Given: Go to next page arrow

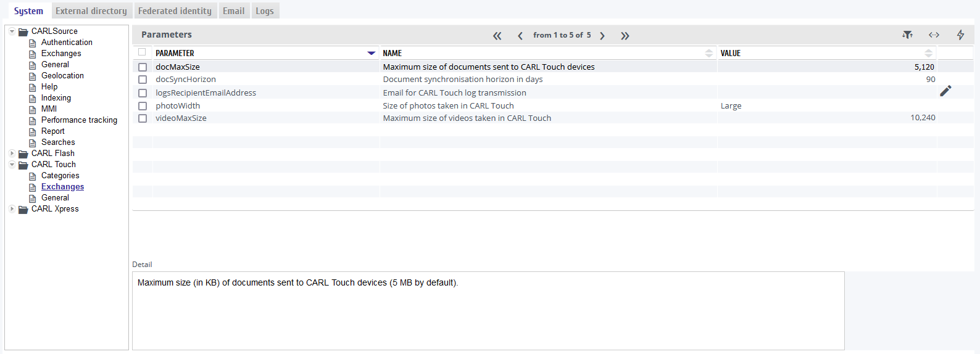Looking at the screenshot, I should 602,36.
